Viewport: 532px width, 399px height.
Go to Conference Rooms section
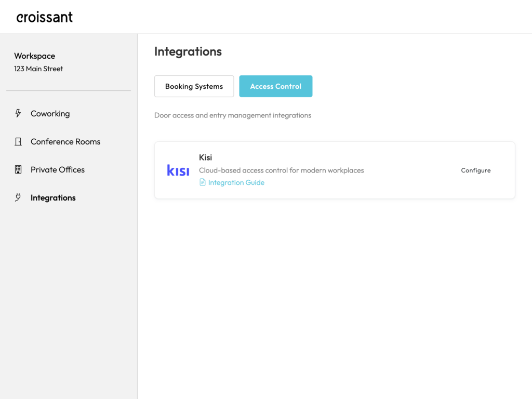coord(65,141)
